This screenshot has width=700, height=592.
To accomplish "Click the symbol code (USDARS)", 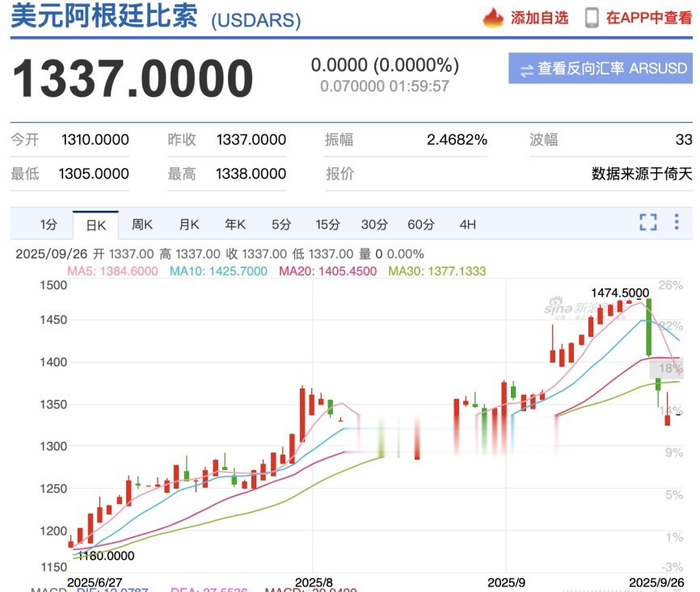I will coord(255,21).
